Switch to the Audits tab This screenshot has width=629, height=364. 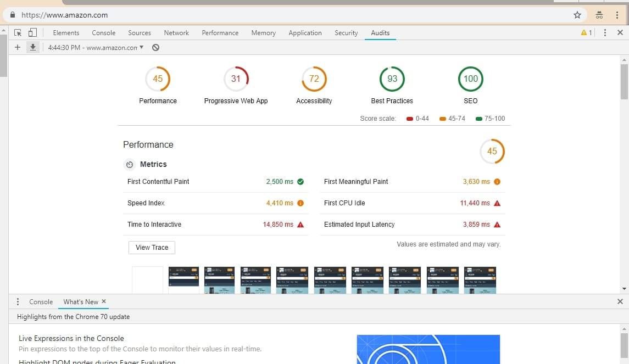pos(380,33)
